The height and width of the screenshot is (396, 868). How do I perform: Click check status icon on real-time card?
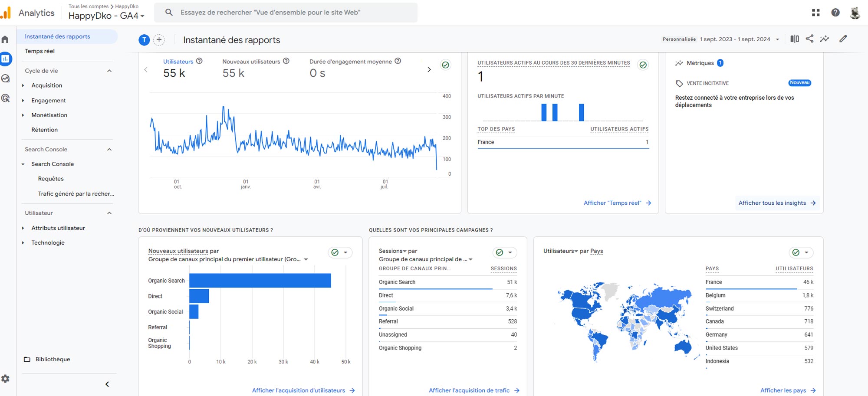click(643, 65)
